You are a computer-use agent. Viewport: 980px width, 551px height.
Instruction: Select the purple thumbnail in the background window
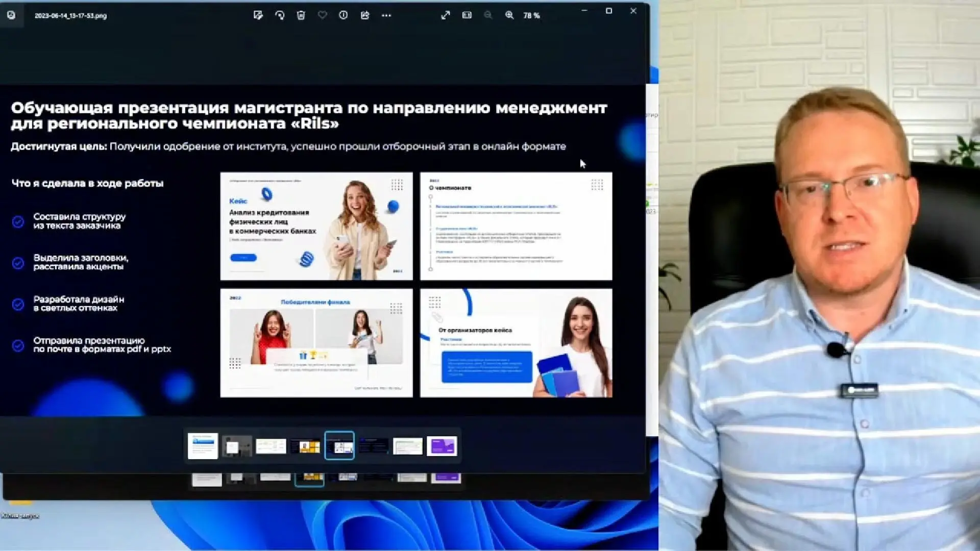[x=446, y=478]
